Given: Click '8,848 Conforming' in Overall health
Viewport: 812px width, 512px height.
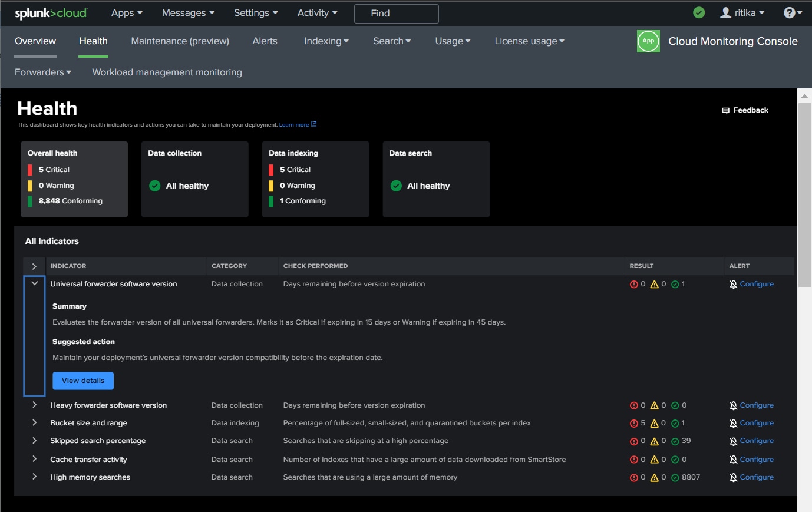Looking at the screenshot, I should coord(71,201).
